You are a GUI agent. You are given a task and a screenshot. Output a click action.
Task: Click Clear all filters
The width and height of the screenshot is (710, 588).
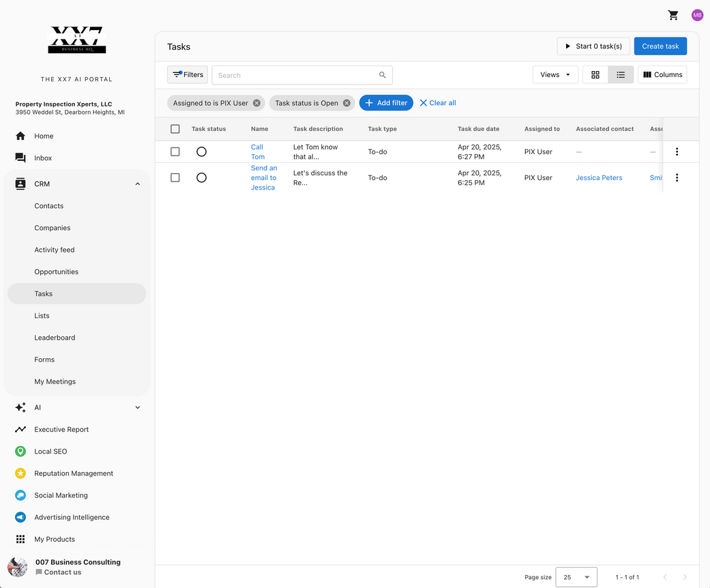[x=438, y=103]
